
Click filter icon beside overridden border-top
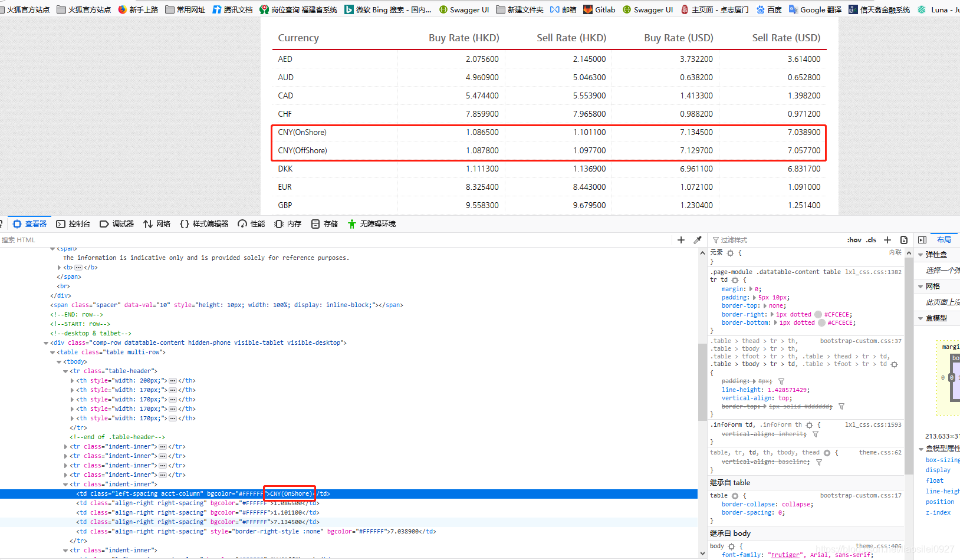pyautogui.click(x=841, y=407)
